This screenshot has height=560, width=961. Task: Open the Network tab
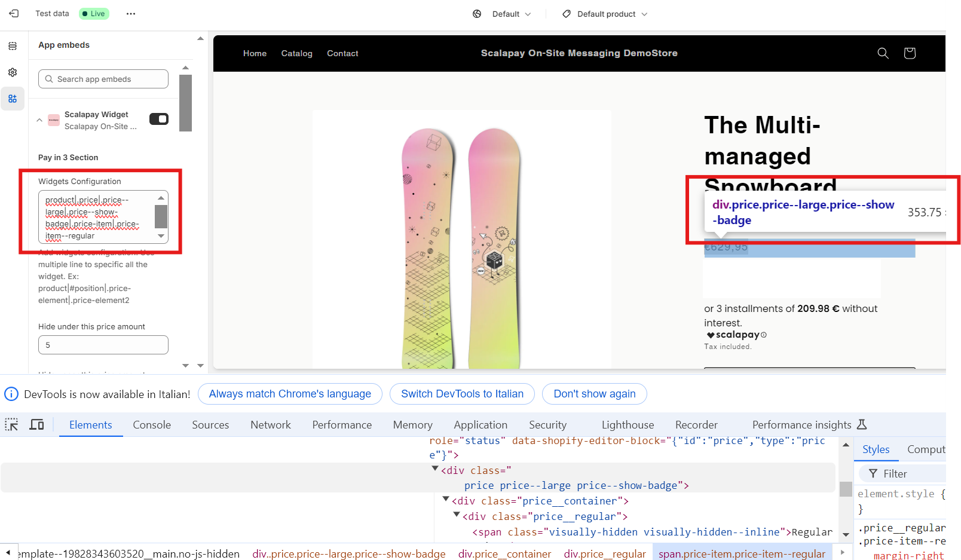tap(271, 425)
